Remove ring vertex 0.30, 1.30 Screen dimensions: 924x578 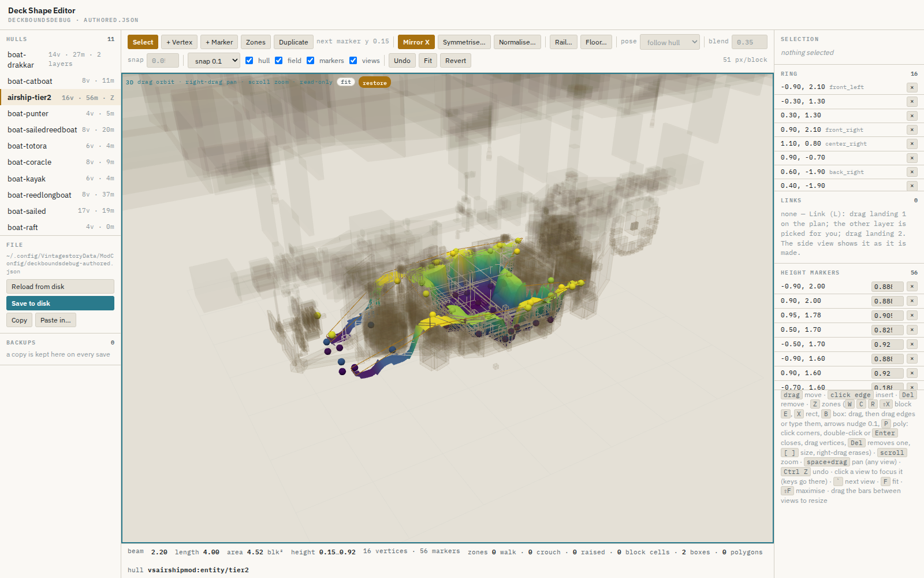[912, 116]
